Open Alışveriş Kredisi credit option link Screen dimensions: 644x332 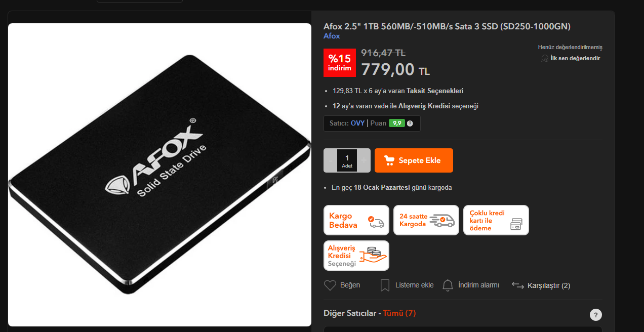click(x=424, y=106)
